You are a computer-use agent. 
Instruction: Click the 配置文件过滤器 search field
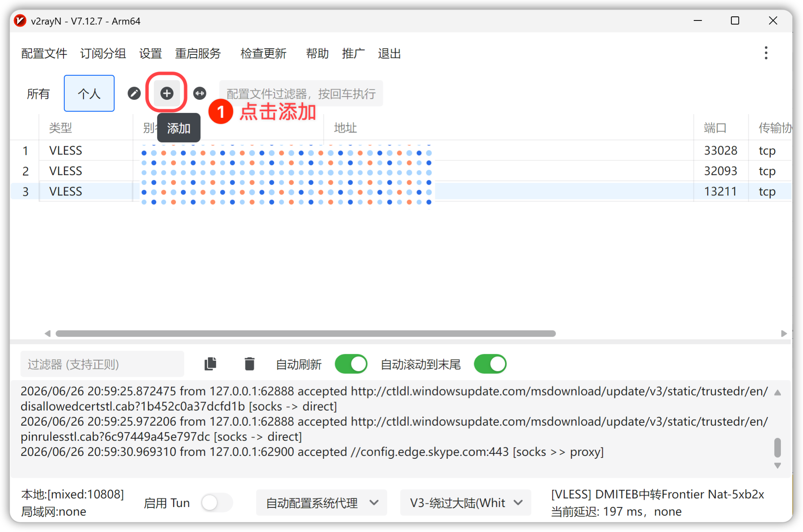[301, 94]
